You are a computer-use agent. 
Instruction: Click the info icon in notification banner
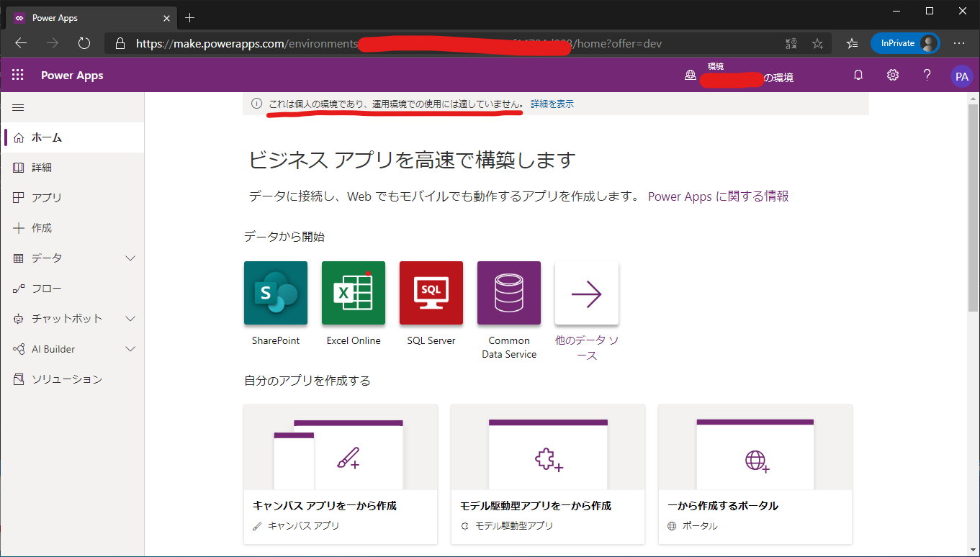[x=256, y=104]
